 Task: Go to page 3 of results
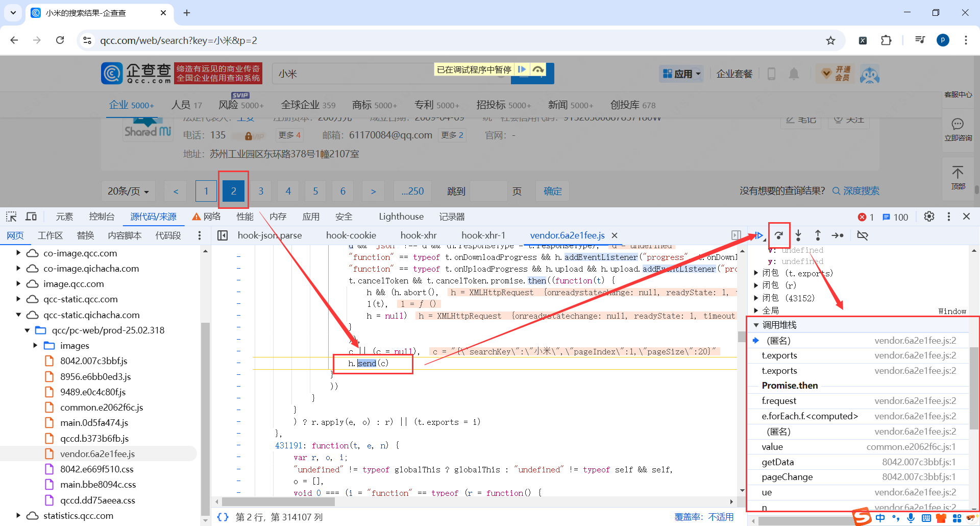click(x=261, y=191)
